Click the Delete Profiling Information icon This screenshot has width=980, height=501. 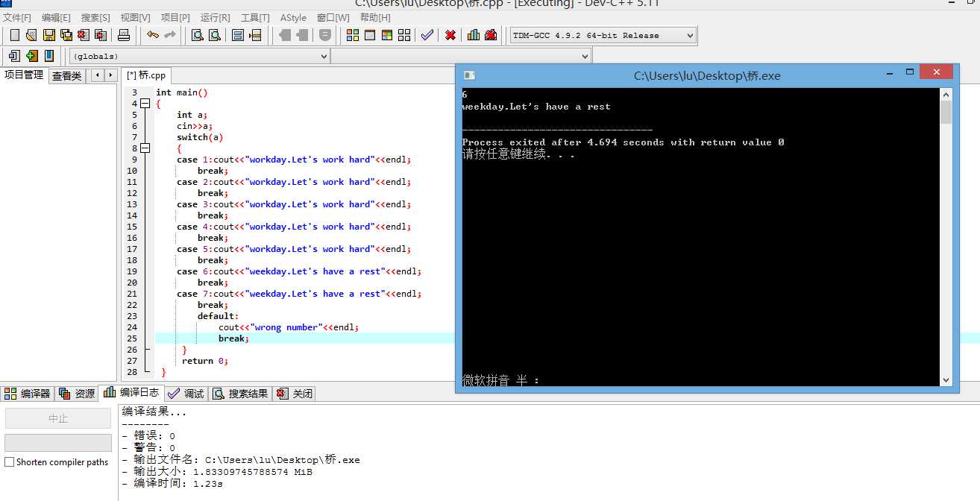coord(491,35)
